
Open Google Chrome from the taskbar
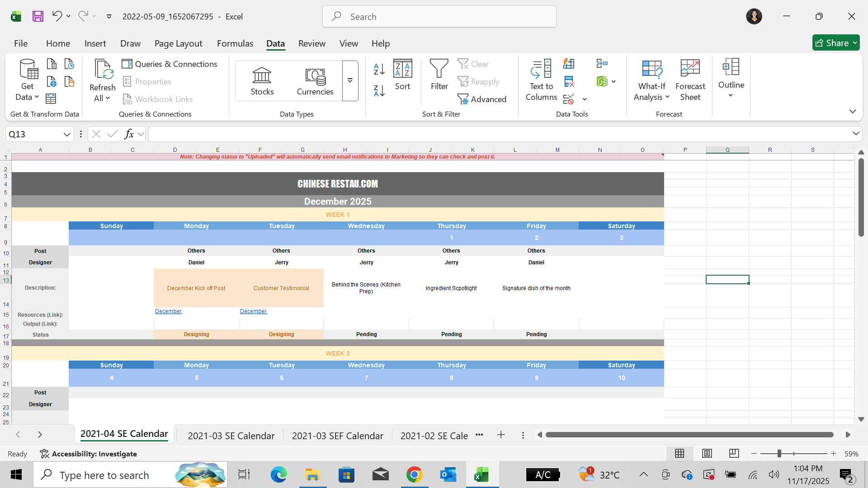[x=414, y=475]
